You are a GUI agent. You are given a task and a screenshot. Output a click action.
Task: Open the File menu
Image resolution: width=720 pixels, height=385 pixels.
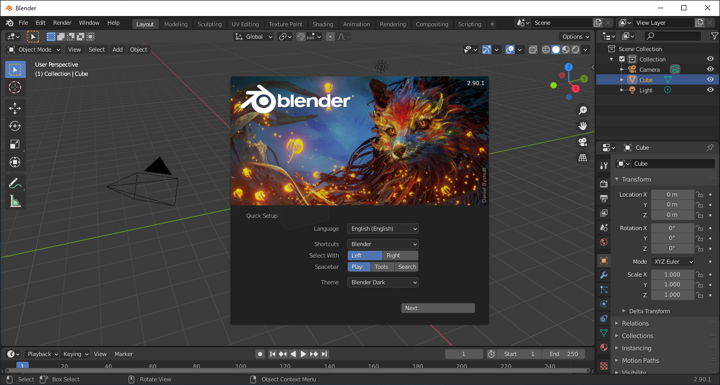(23, 23)
